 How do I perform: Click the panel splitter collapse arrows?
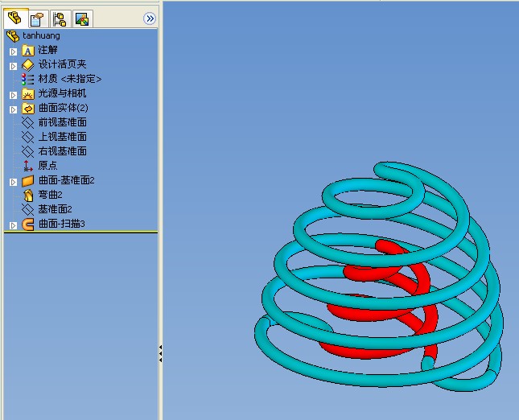(x=161, y=353)
